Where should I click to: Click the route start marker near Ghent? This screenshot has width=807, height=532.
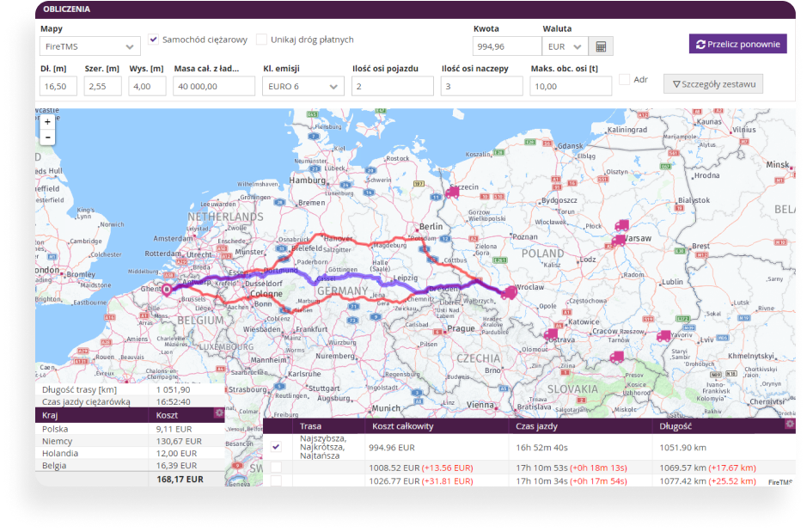tap(167, 290)
